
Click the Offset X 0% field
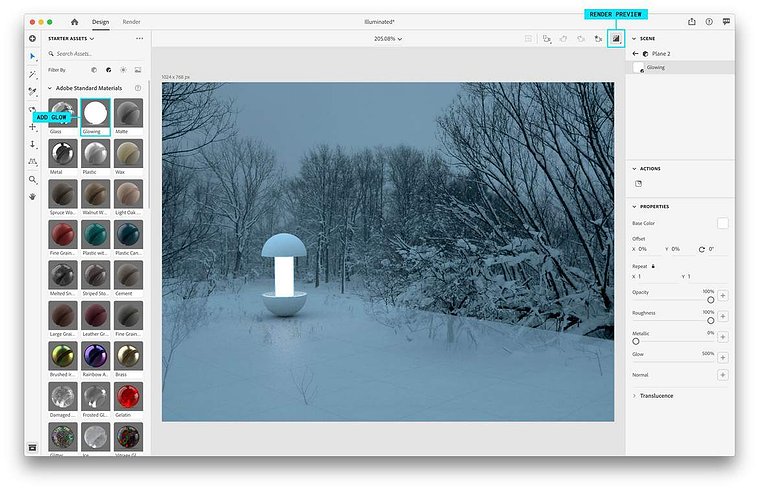(645, 249)
